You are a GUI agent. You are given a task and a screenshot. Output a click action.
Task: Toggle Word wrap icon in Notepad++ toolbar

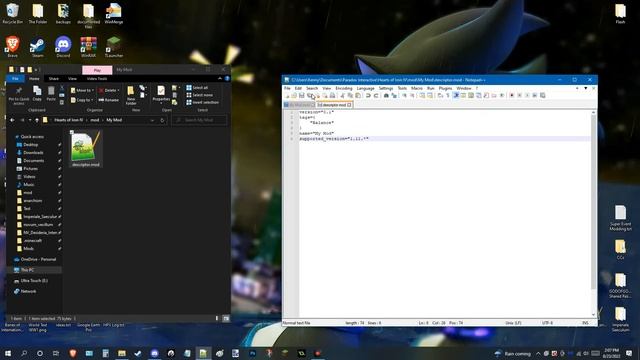[440, 96]
